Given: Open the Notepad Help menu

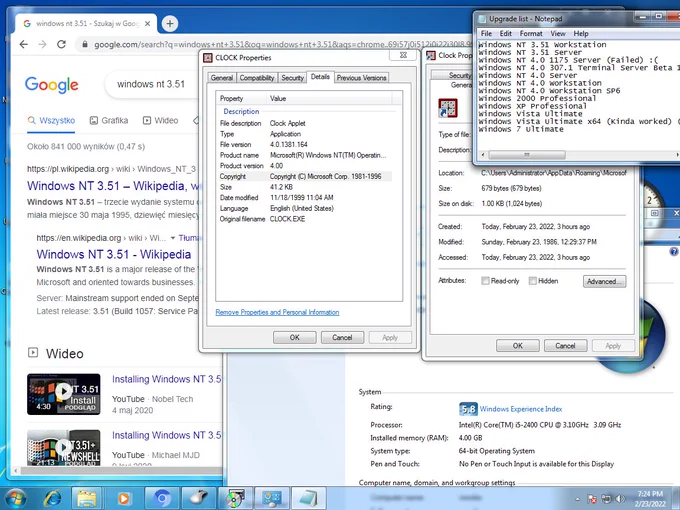Looking at the screenshot, I should (x=581, y=33).
